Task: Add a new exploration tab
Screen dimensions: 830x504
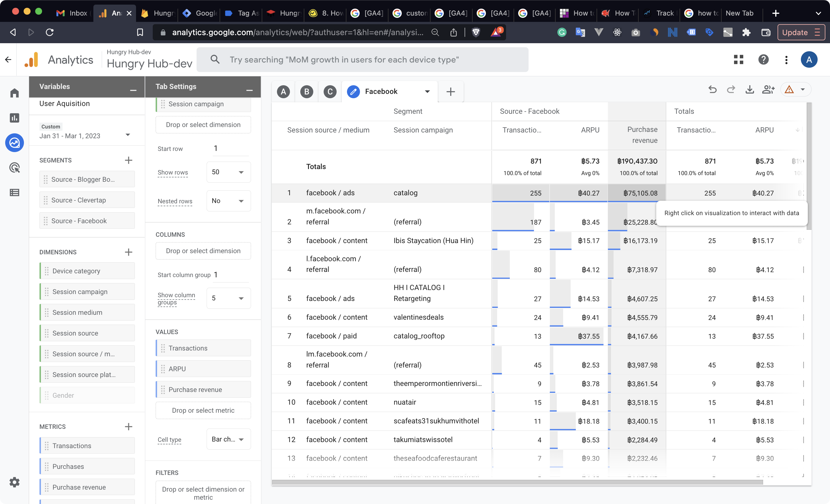Action: (450, 92)
